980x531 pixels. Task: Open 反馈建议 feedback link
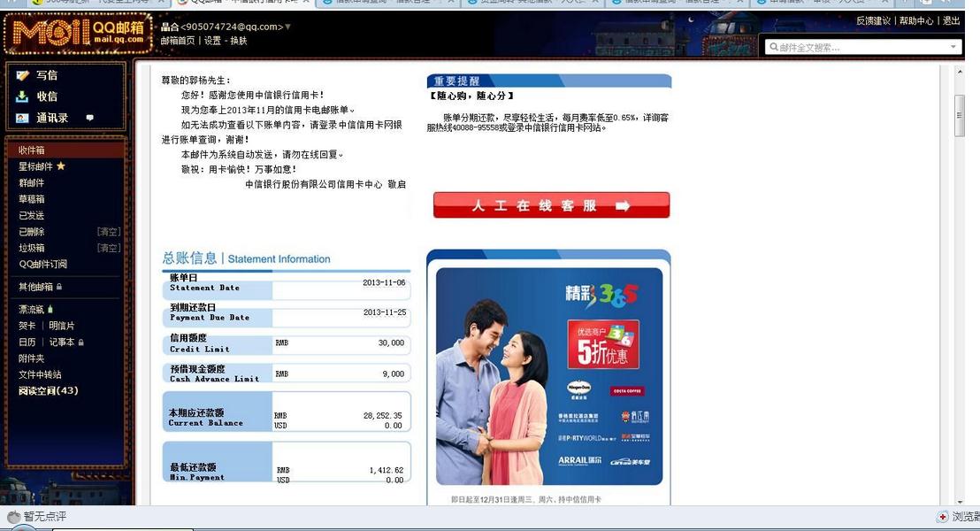[x=873, y=20]
